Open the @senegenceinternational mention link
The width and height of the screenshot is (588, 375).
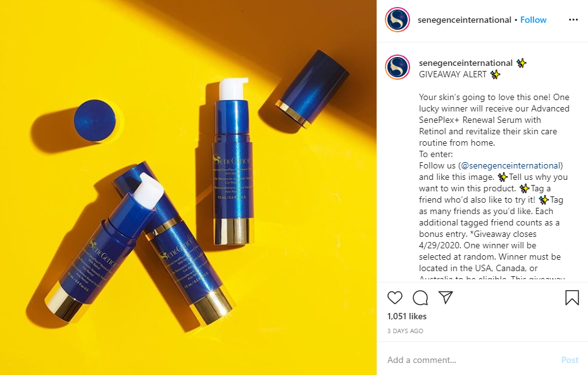click(510, 165)
